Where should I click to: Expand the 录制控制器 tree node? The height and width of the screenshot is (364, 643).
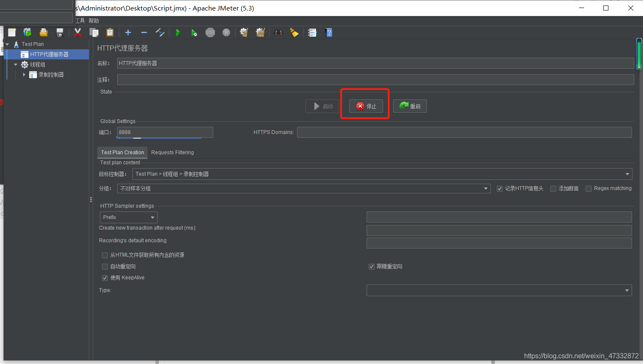[x=24, y=75]
